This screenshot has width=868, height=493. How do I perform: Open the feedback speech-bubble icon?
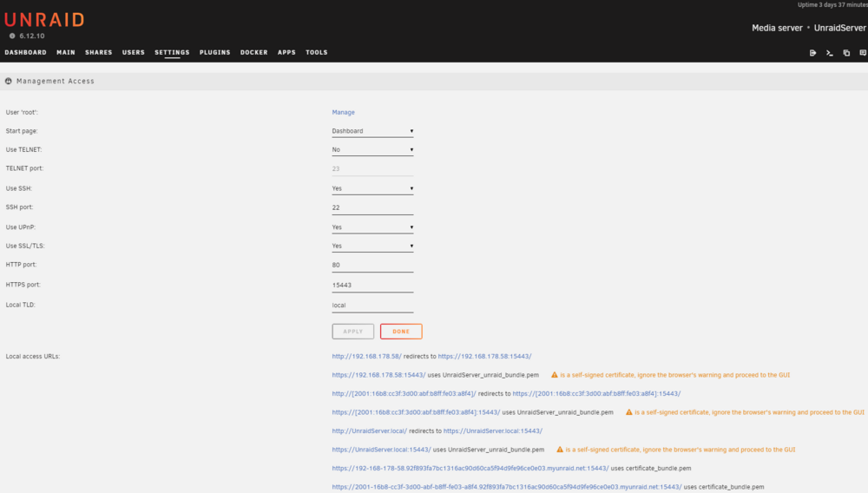pos(863,53)
